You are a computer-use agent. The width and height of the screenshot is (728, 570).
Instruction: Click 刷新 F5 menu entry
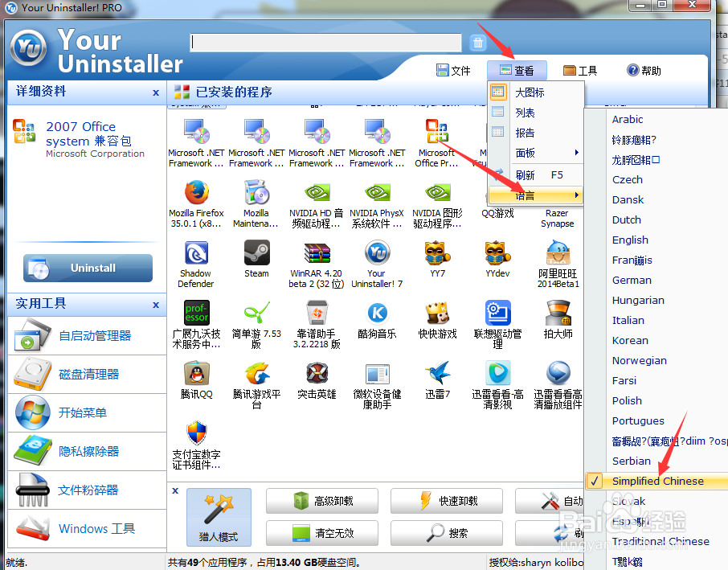click(x=535, y=175)
